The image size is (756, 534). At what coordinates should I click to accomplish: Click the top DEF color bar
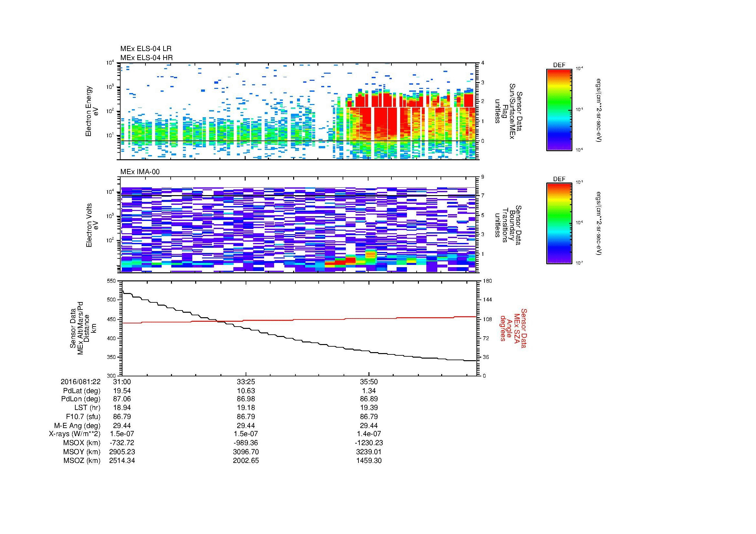pos(559,110)
